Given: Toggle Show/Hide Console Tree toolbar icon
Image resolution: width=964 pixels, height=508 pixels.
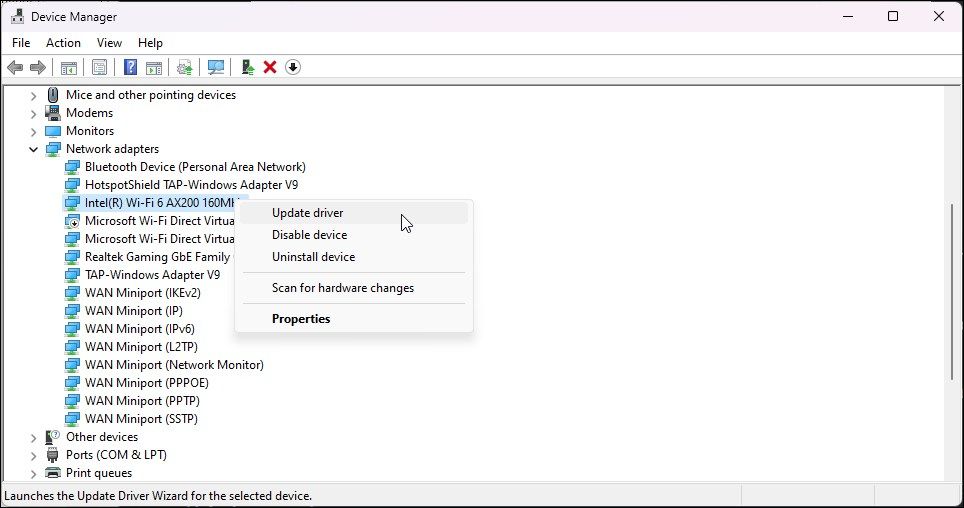Looking at the screenshot, I should [69, 68].
